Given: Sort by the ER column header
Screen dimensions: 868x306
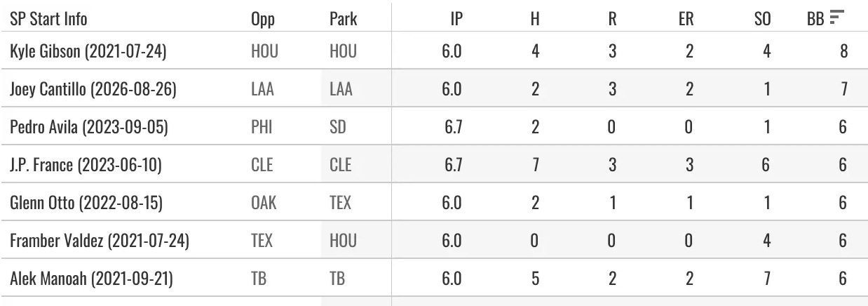Looking at the screenshot, I should (x=686, y=18).
